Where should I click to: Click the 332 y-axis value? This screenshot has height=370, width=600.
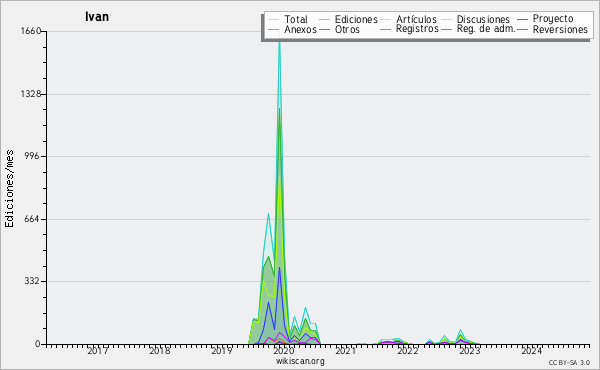(33, 281)
